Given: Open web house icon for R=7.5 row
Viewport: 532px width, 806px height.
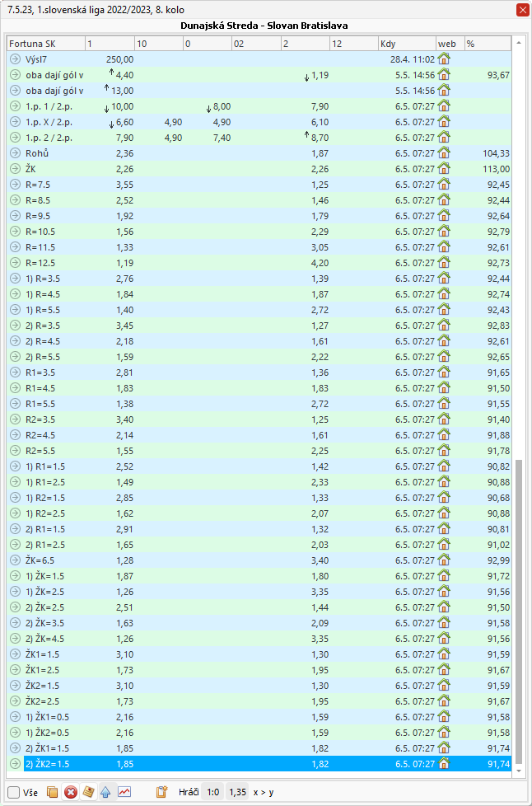Looking at the screenshot, I should [444, 184].
